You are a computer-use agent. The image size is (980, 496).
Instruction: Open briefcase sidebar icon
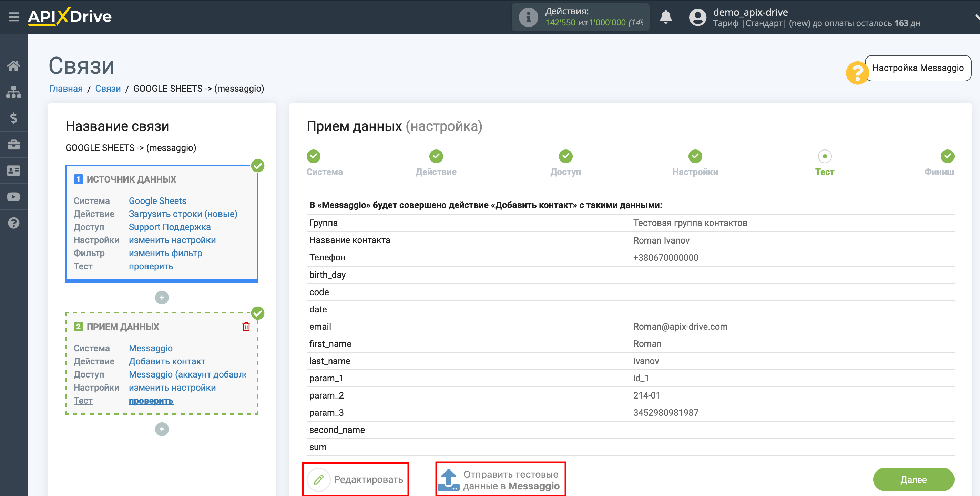(14, 145)
